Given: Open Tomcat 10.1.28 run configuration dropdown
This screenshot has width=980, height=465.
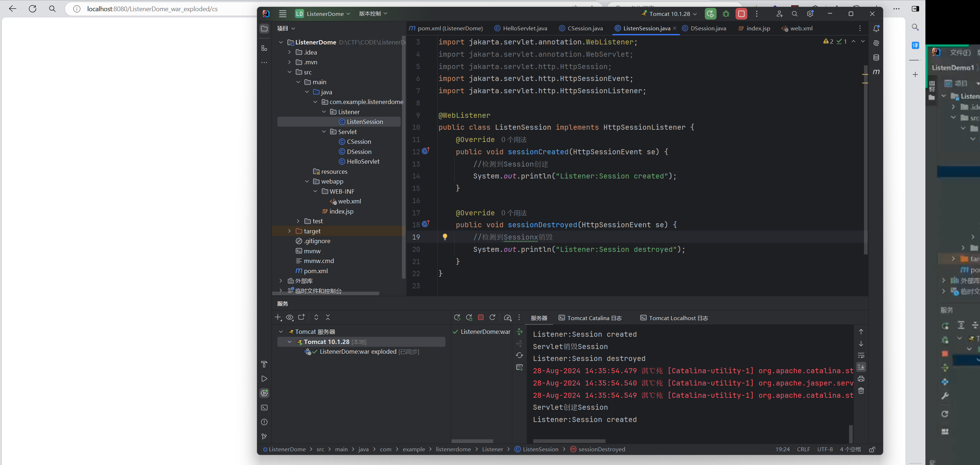Looking at the screenshot, I should tap(670, 14).
